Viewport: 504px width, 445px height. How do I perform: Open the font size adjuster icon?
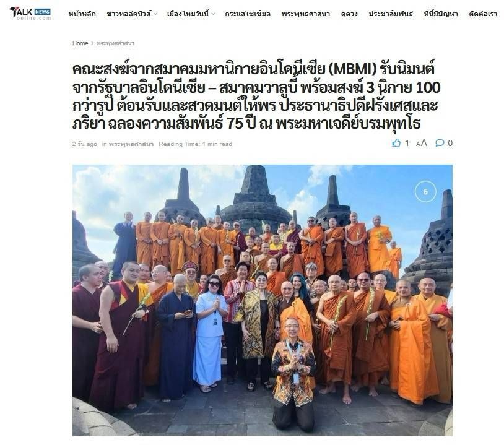422,144
